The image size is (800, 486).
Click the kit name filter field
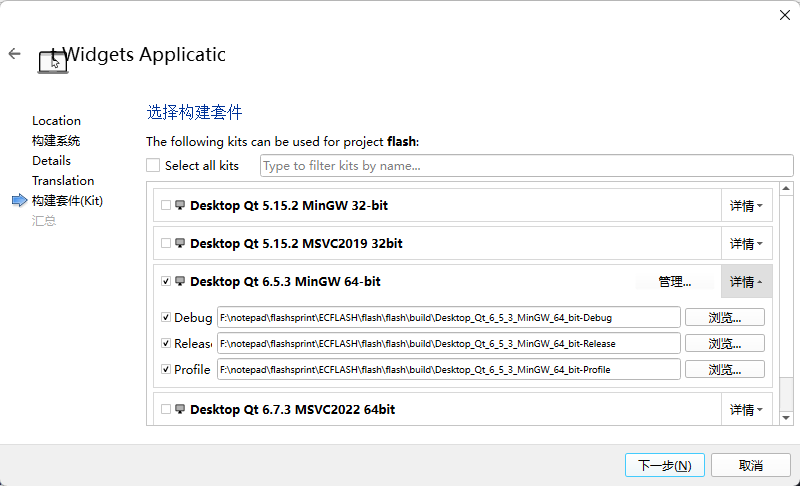[x=527, y=166]
